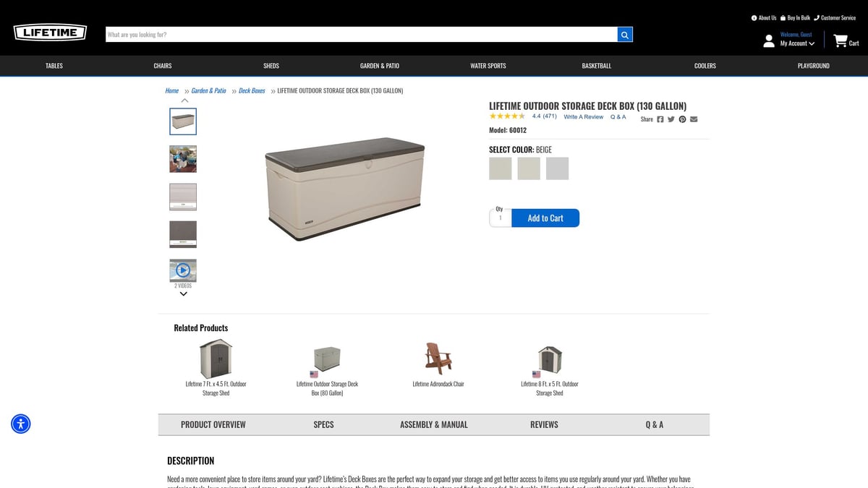Open the shopping cart icon
Viewport: 868px width, 488px height.
840,41
